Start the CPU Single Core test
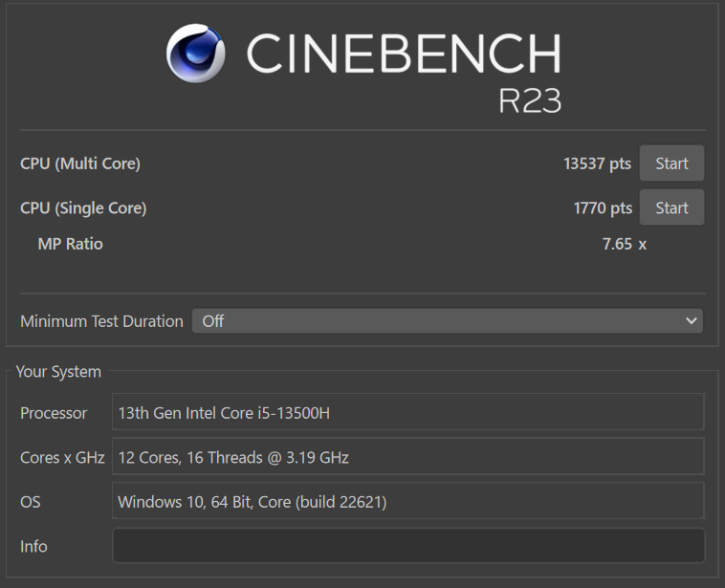 [x=671, y=207]
